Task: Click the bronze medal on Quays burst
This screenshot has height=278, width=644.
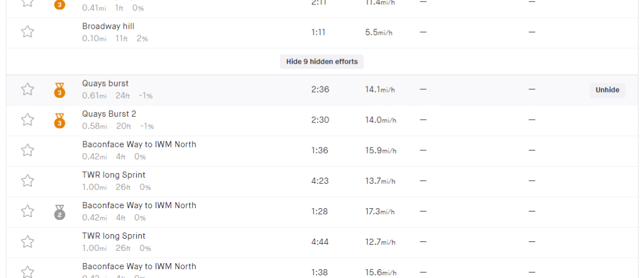Action: (60, 90)
